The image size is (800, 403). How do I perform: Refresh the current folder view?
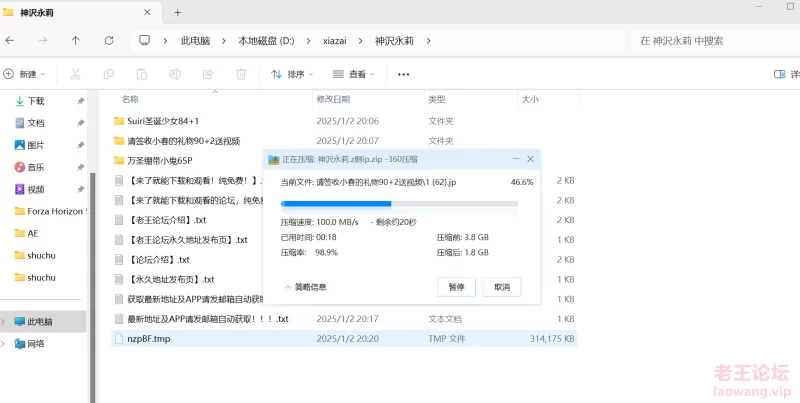tap(109, 41)
